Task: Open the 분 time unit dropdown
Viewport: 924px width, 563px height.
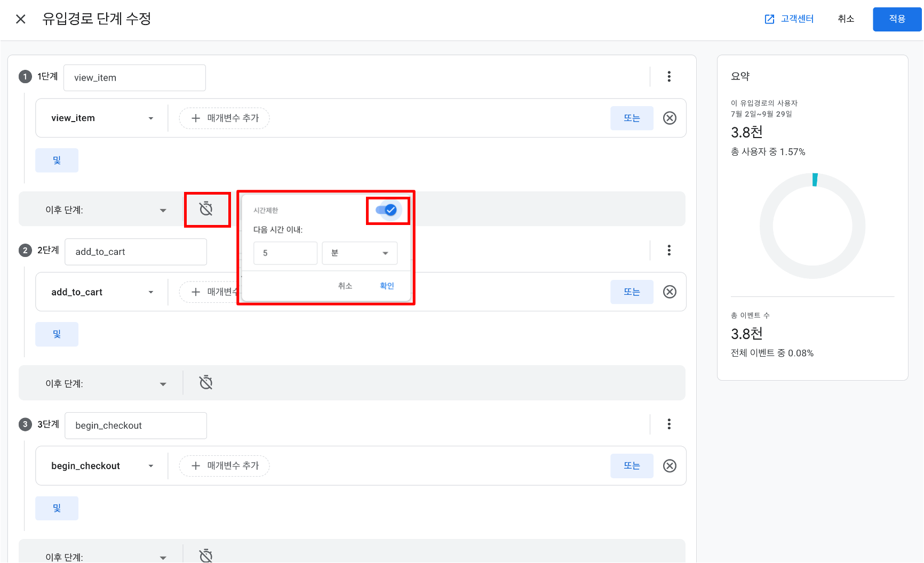Action: (360, 253)
